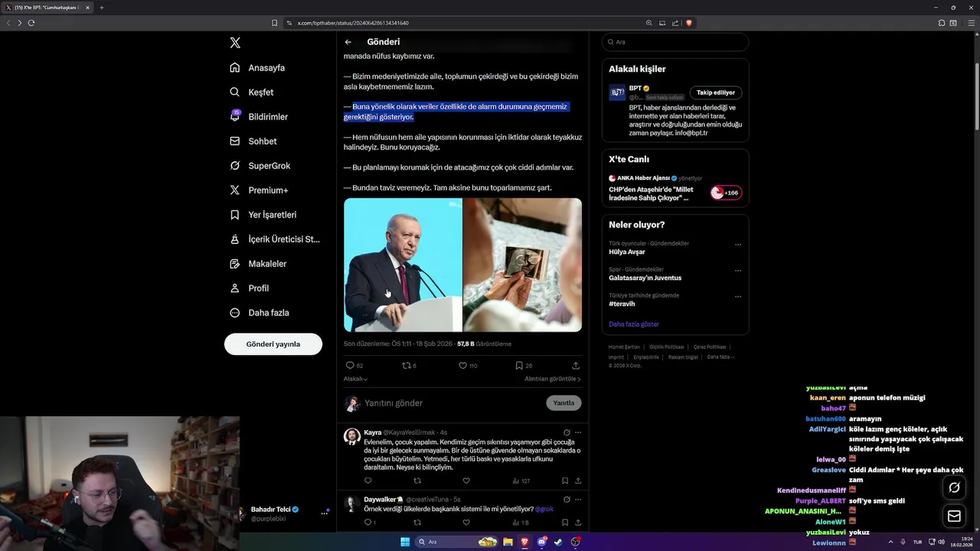
Task: Reply to main post, 62 replies
Action: (354, 366)
